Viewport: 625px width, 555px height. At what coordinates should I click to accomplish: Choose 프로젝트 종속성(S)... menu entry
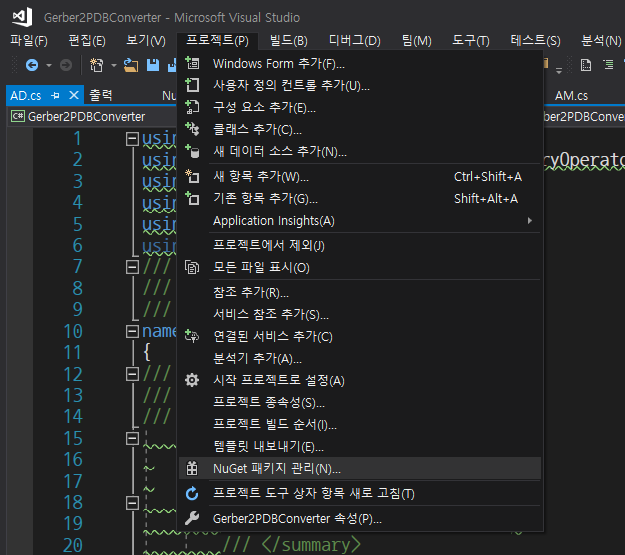click(360, 402)
